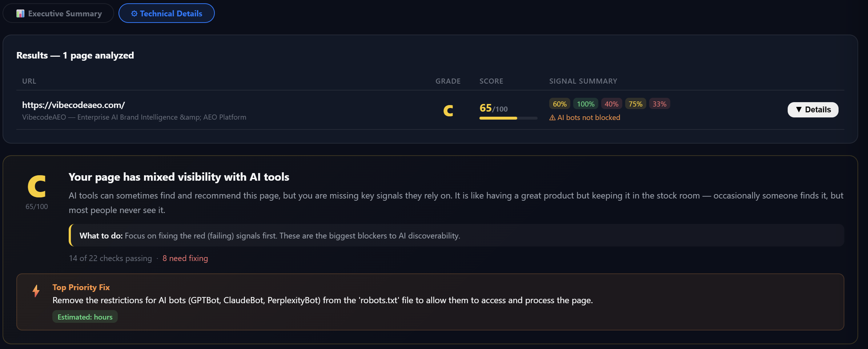Click the 33% signal badge

click(x=659, y=104)
